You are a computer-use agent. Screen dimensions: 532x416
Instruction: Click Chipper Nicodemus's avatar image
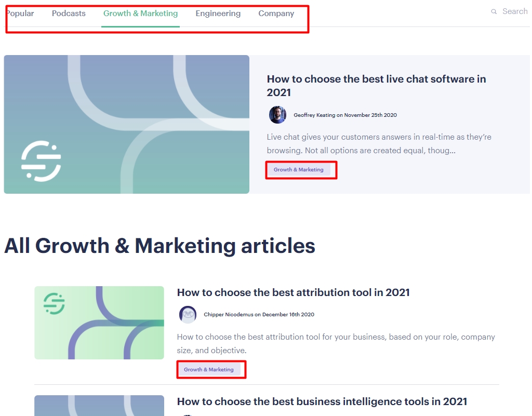[188, 314]
